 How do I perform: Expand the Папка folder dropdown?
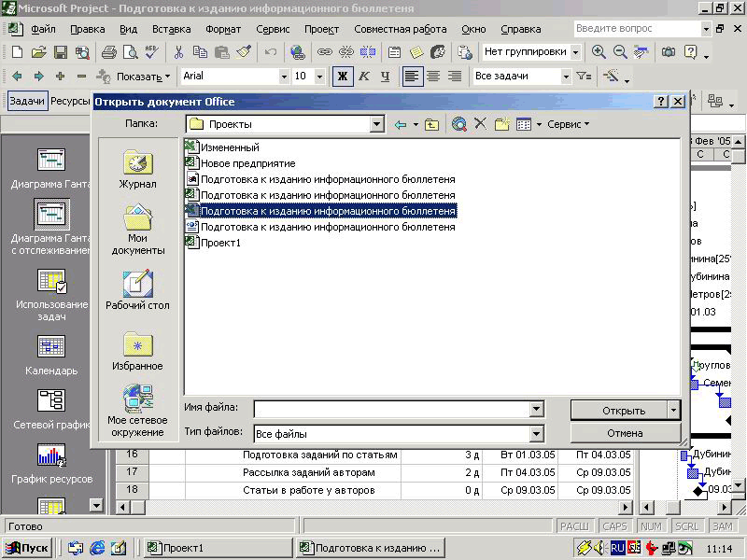(377, 124)
